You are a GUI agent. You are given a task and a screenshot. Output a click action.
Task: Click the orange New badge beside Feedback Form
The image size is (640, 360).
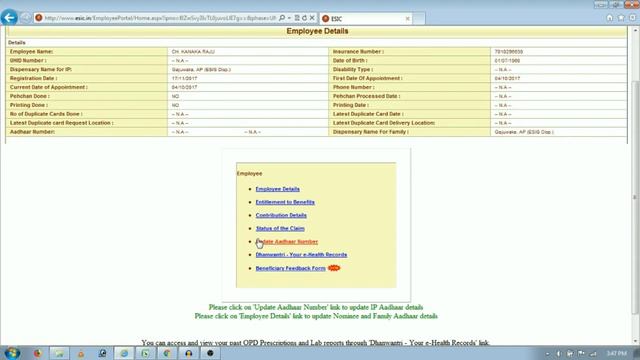click(x=333, y=268)
